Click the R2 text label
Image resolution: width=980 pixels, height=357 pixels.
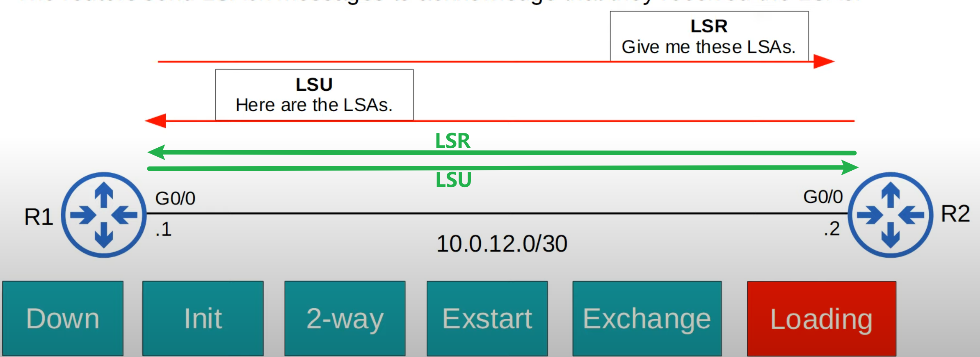click(x=955, y=214)
